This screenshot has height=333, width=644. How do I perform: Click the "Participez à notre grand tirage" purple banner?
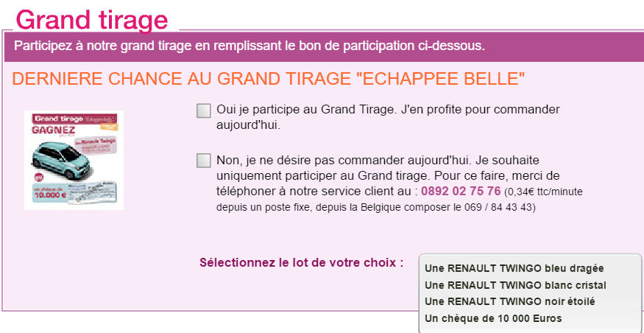point(250,46)
